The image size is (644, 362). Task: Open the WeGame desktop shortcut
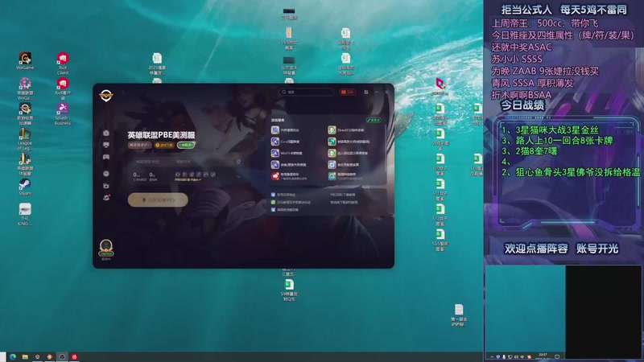point(25,61)
